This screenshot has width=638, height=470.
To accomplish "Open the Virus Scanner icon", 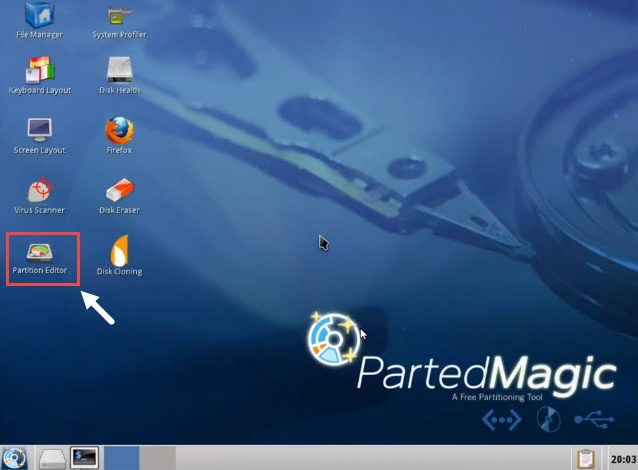I will point(39,196).
